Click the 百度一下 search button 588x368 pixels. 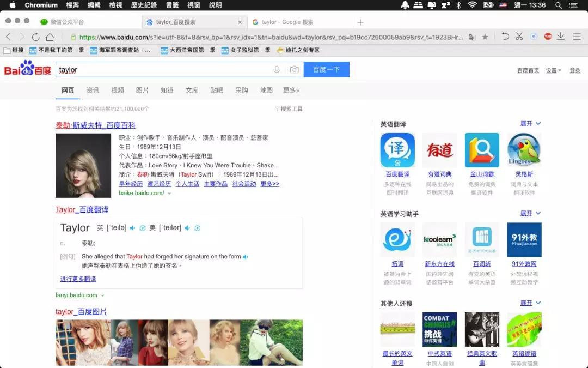(326, 69)
